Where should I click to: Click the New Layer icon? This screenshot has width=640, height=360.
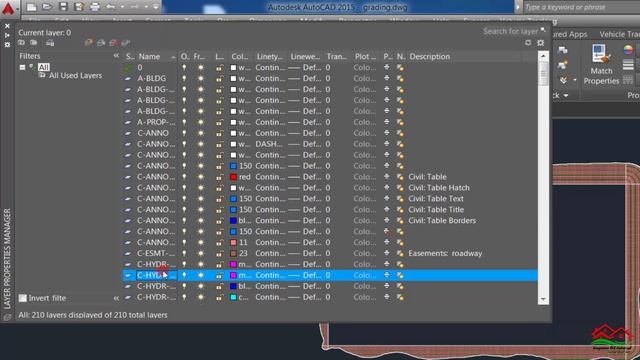[x=89, y=42]
